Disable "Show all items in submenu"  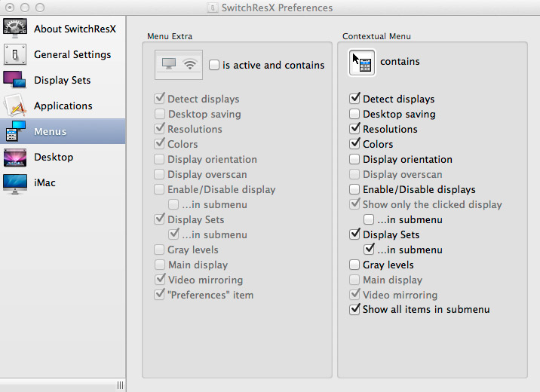pos(354,310)
